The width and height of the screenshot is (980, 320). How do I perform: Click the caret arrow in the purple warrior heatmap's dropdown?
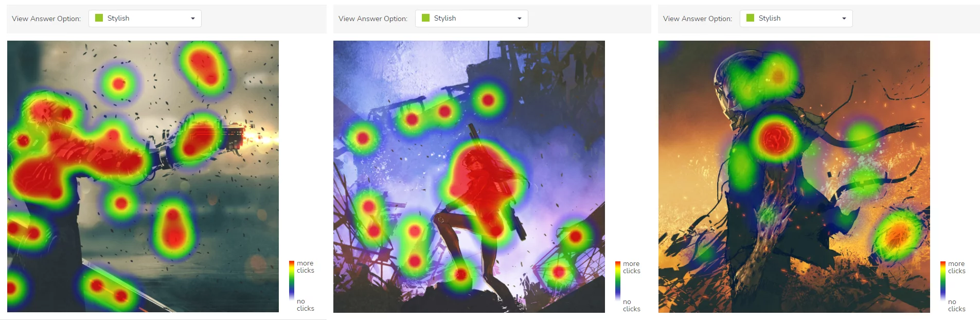pyautogui.click(x=520, y=19)
